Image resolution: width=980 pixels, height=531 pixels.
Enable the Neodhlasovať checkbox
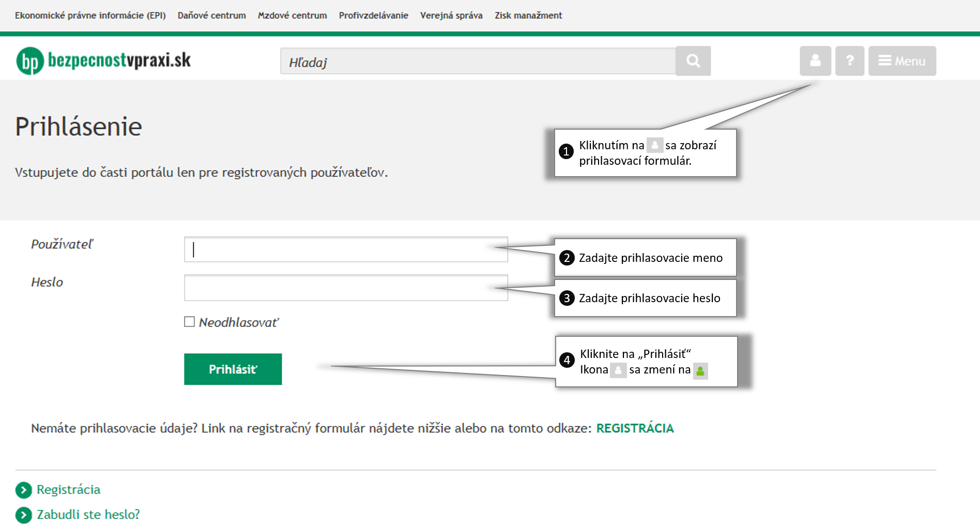pos(190,322)
